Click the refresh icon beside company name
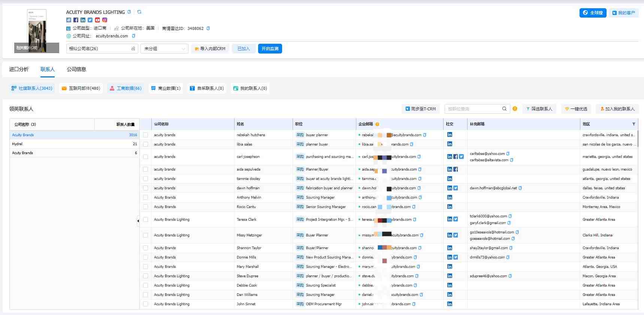This screenshot has height=315, width=644. click(139, 12)
